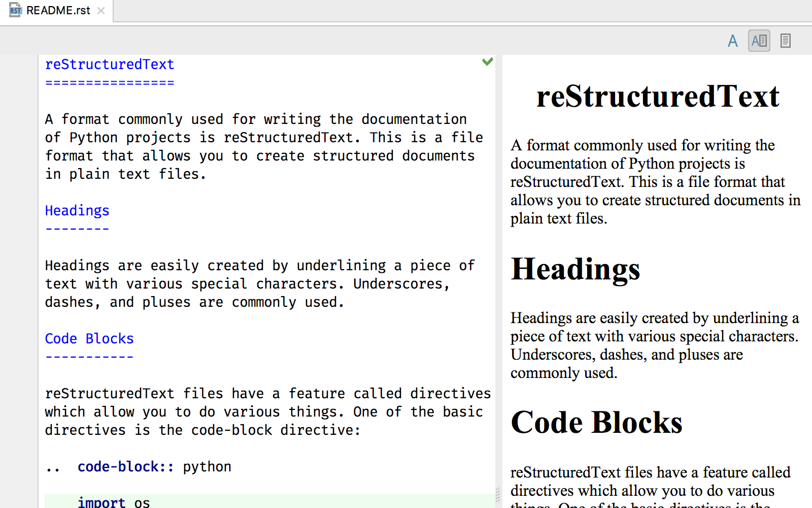Image resolution: width=812 pixels, height=508 pixels.
Task: Click the 'reStructuredText' heading in the preview
Action: pos(658,97)
